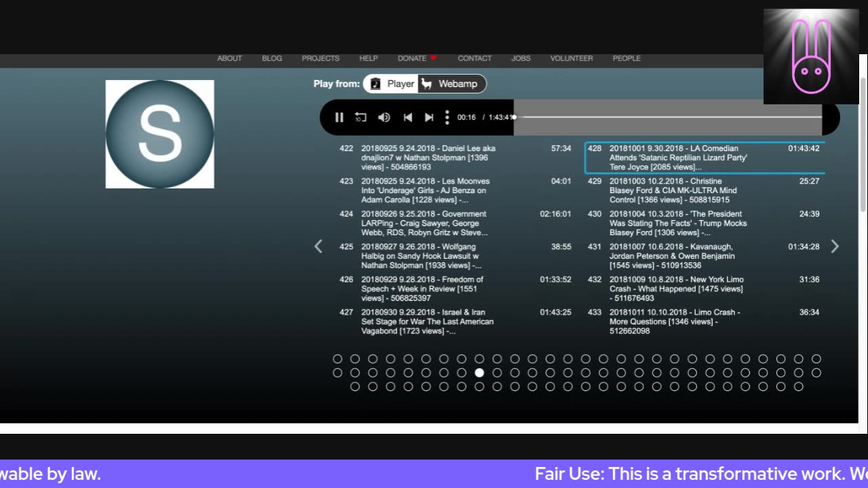Open the three-dot more options menu
Image resolution: width=868 pixels, height=488 pixels.
pyautogui.click(x=447, y=117)
